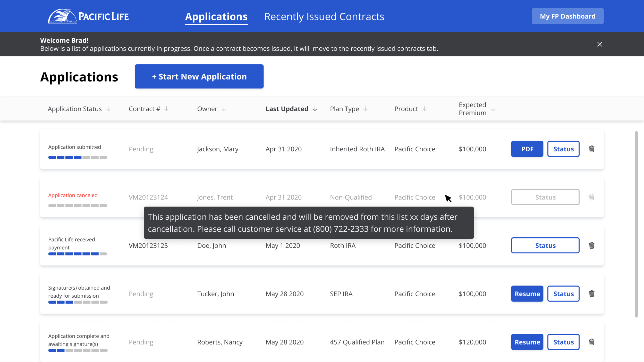
Task: Resume John Tucker's SEP IRA application
Action: pyautogui.click(x=527, y=294)
